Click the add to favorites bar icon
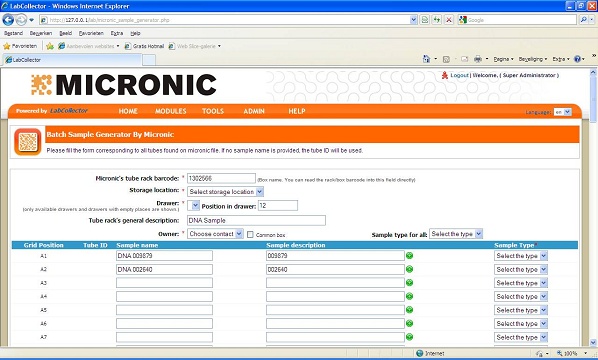The width and height of the screenshot is (598, 360). [x=50, y=46]
